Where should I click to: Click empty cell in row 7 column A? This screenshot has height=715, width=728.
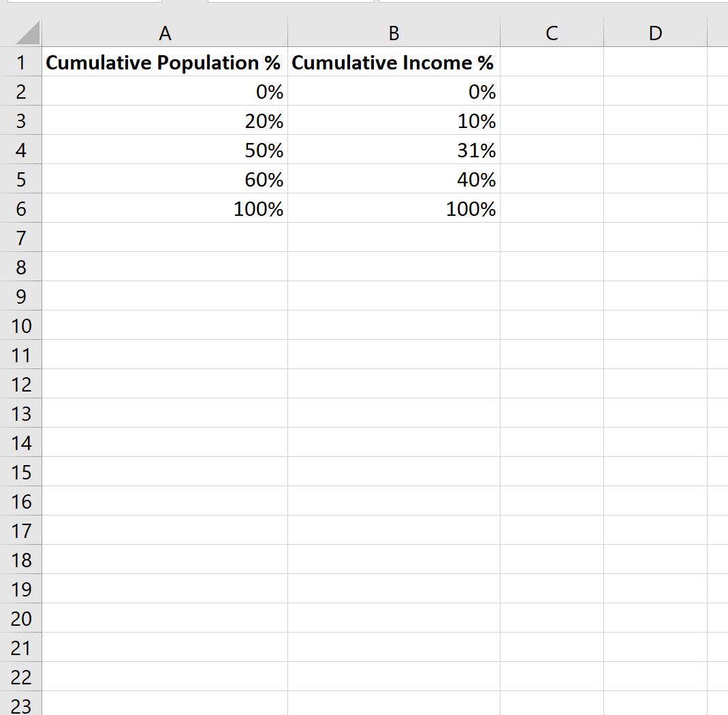point(165,238)
